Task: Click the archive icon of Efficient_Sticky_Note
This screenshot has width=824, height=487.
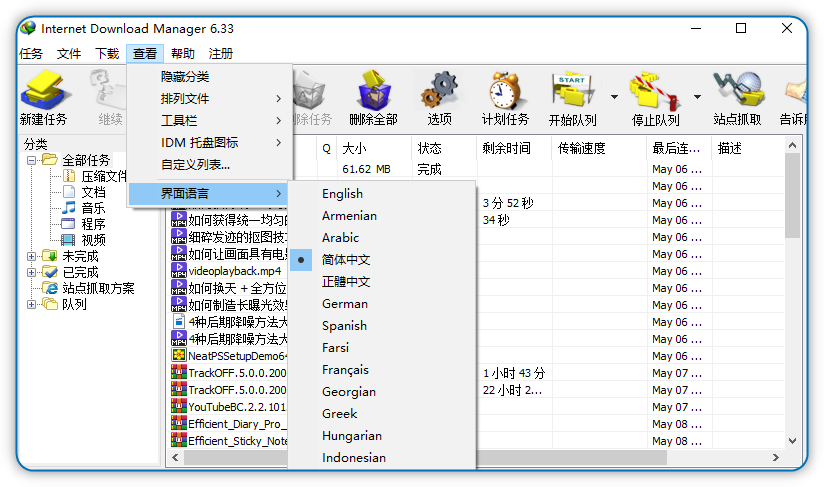Action: [x=179, y=440]
